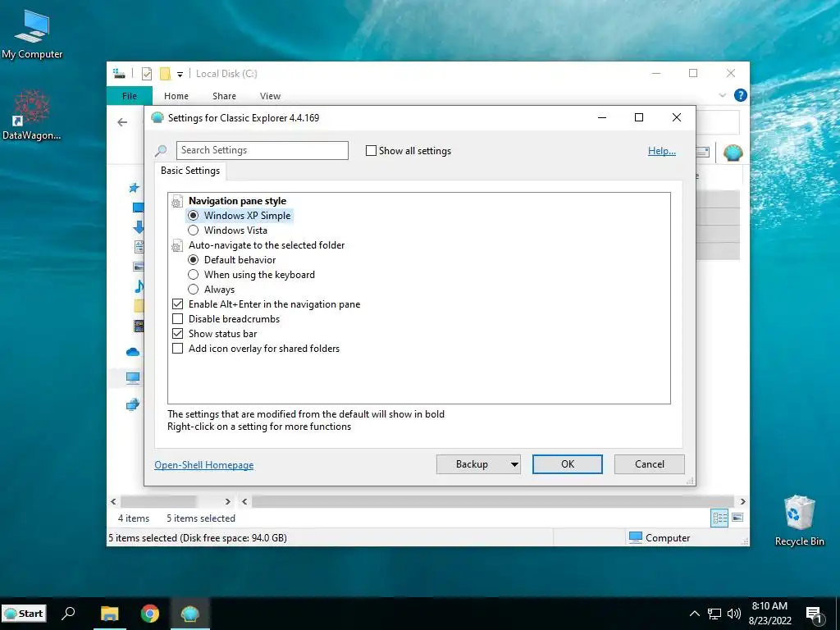Open the notification center icon
Viewport: 840px width, 630px height.
click(x=814, y=614)
